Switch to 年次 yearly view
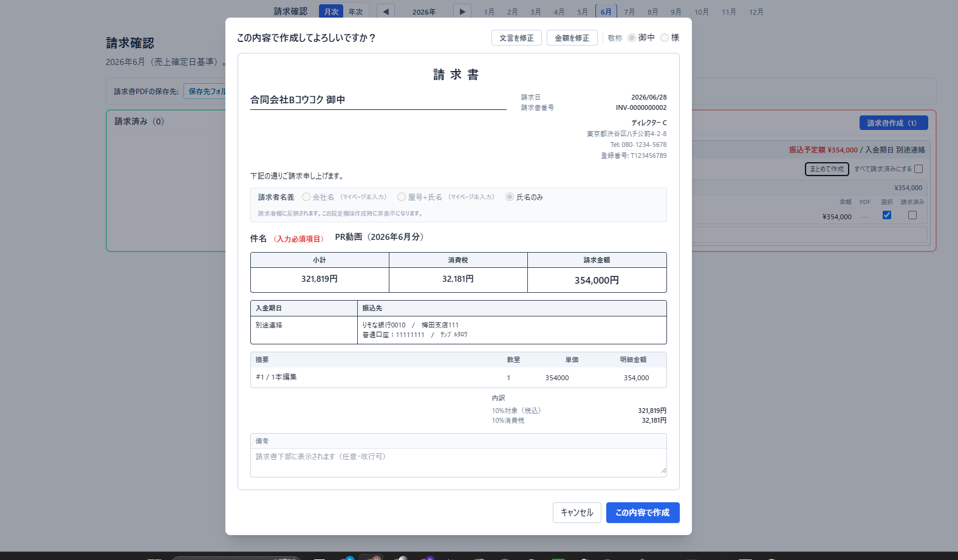This screenshot has height=560, width=958. pos(356,12)
